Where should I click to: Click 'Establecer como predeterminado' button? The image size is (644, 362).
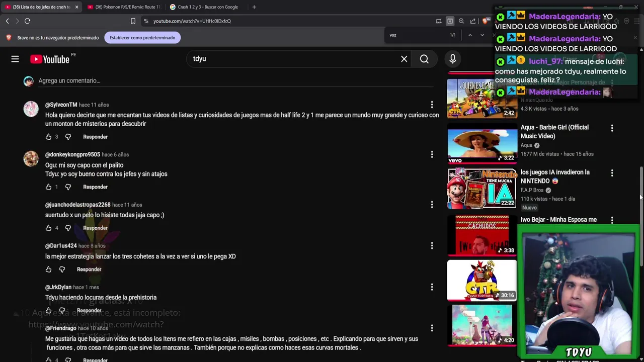coord(142,38)
